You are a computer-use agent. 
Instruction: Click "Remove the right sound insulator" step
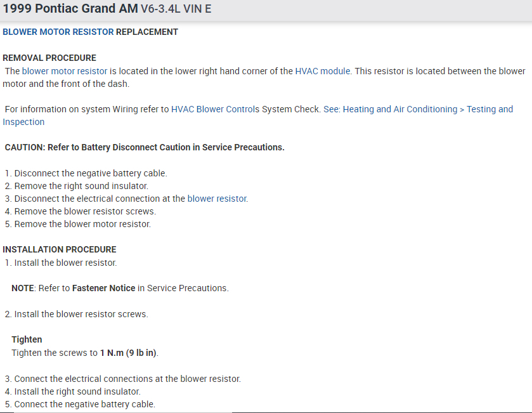[x=81, y=186]
